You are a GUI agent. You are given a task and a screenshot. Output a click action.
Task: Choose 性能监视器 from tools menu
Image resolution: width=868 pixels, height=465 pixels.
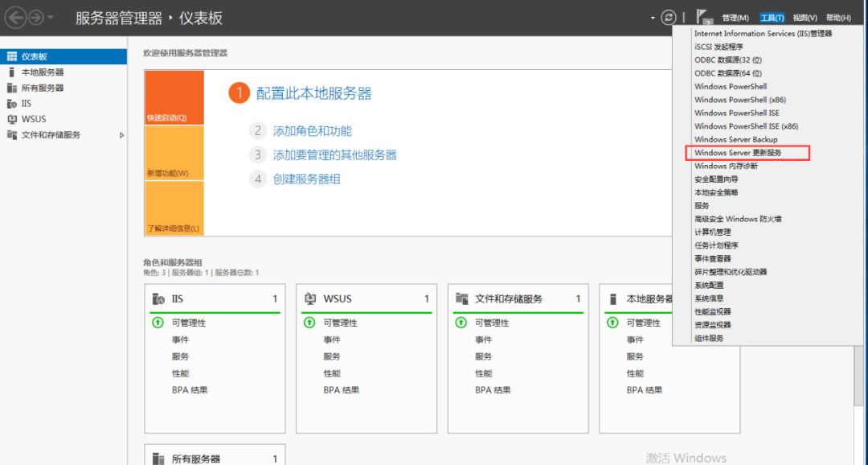click(712, 311)
